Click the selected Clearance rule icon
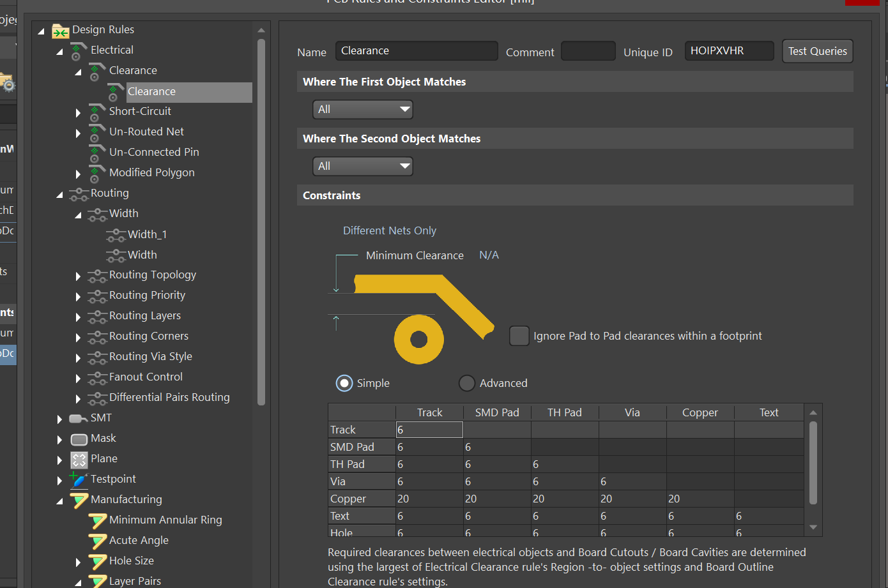888x588 pixels. [116, 92]
